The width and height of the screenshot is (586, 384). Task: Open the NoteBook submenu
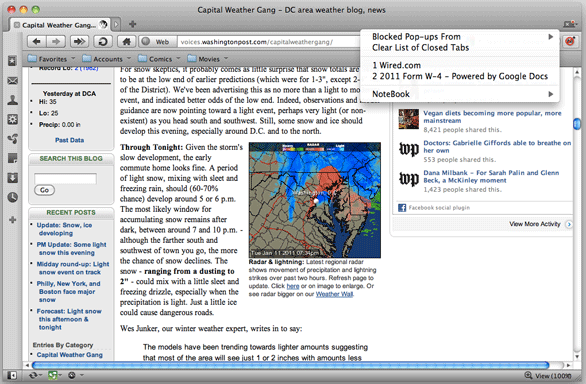(460, 94)
